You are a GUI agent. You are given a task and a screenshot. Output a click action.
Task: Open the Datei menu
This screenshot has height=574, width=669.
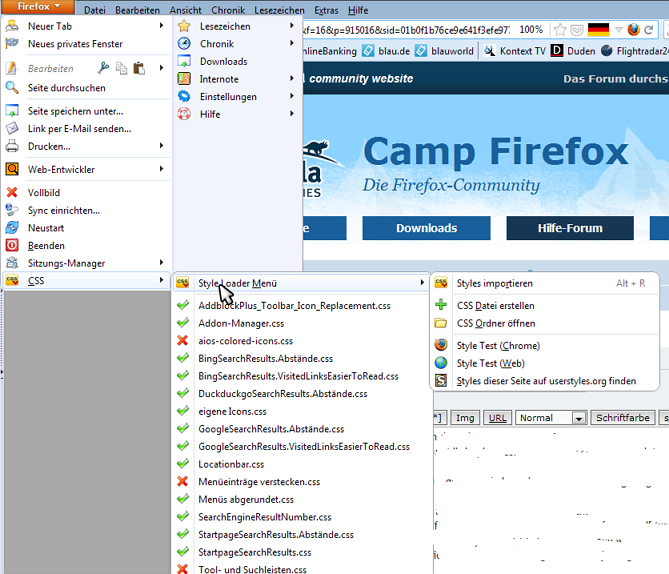click(x=95, y=10)
